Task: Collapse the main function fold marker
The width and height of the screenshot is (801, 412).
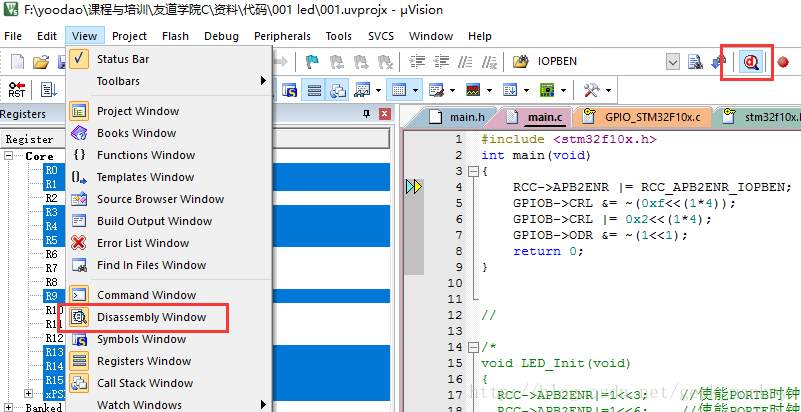Action: (473, 172)
